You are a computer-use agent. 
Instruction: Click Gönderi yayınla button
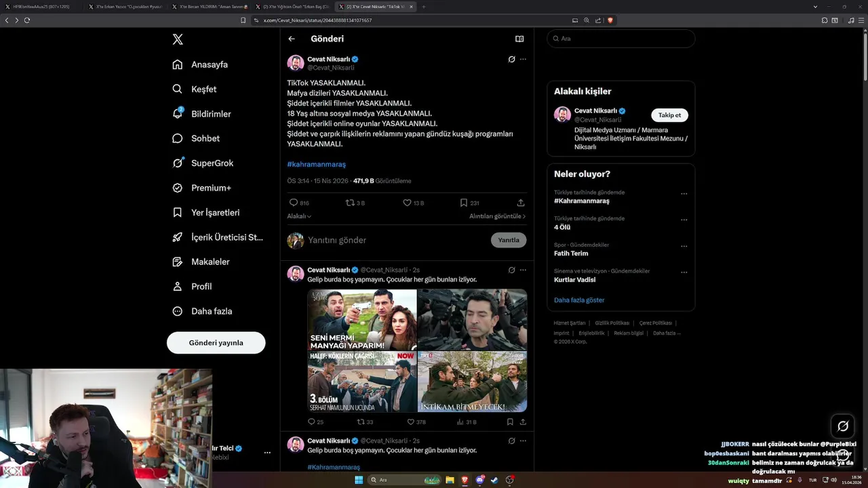click(x=216, y=342)
